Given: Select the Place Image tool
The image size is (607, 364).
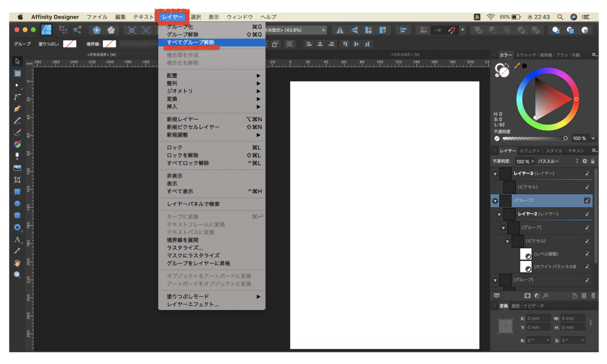Looking at the screenshot, I should point(17,168).
